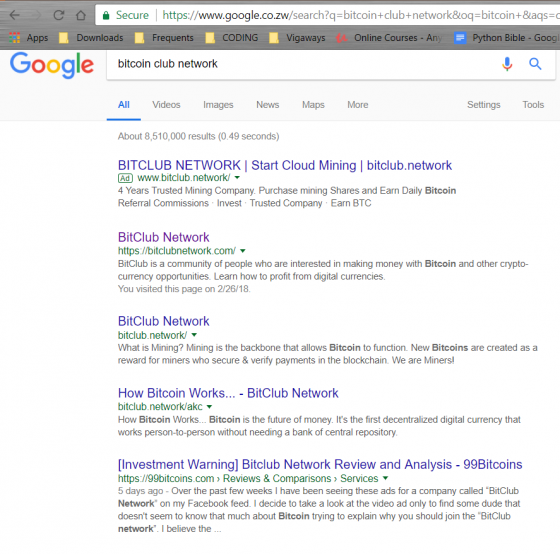The width and height of the screenshot is (560, 554).
Task: Open the dropdown arrow next to bitclub.network/akc
Action: point(209,406)
